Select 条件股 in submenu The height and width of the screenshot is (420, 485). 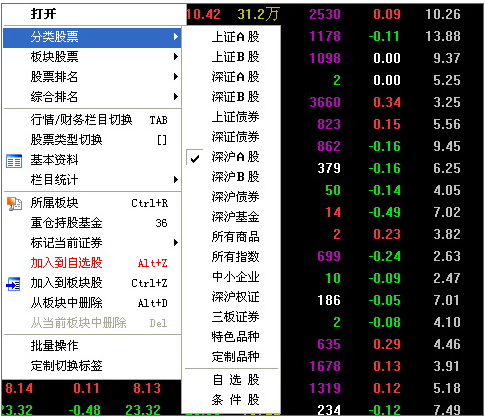tap(231, 400)
